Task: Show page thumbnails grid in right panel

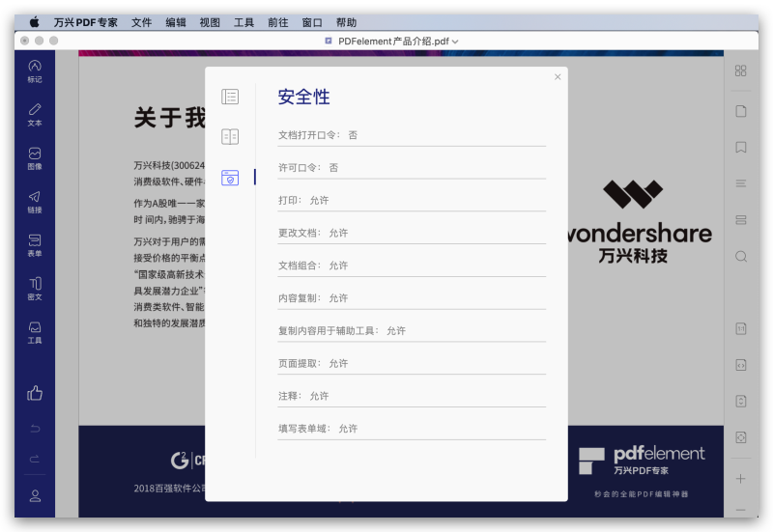Action: tap(741, 70)
